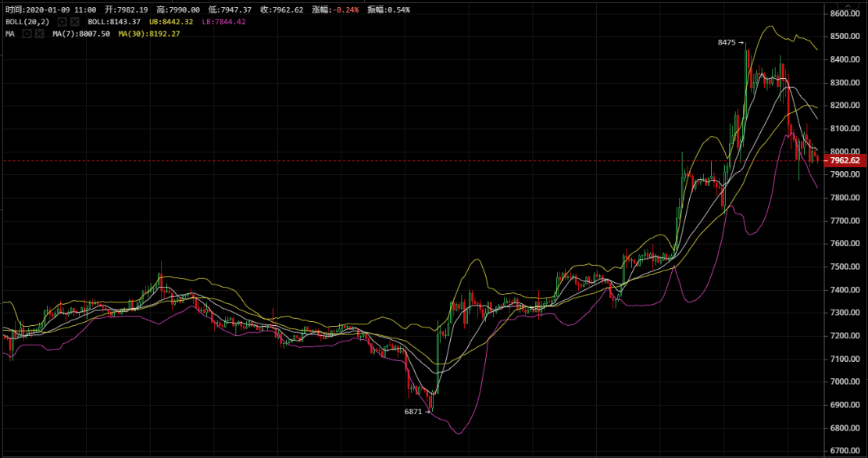868x458 pixels.
Task: Click the 7200.00 price axis label
Action: click(845, 335)
